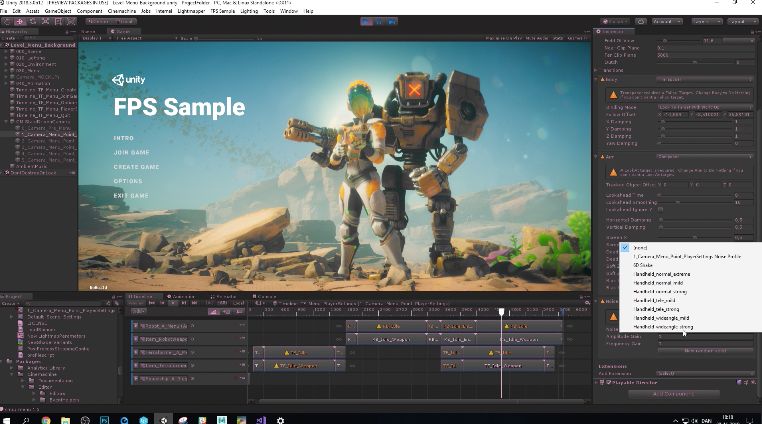Click the Step frame button
The image size is (762, 424).
392,21
